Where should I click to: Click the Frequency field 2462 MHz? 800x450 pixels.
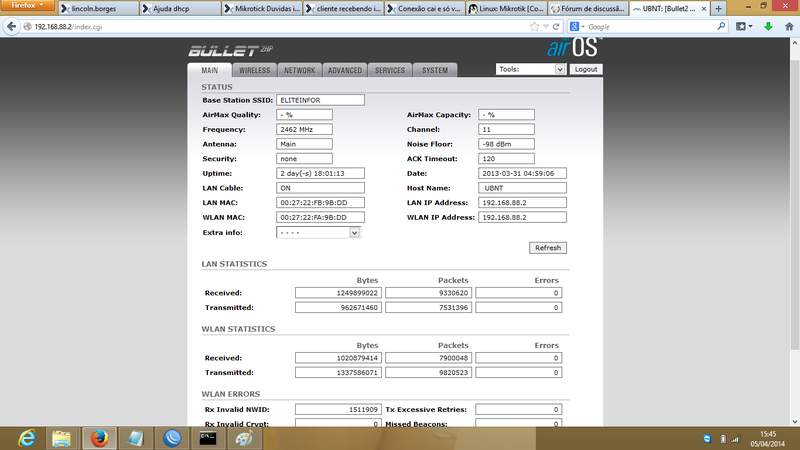click(x=304, y=130)
